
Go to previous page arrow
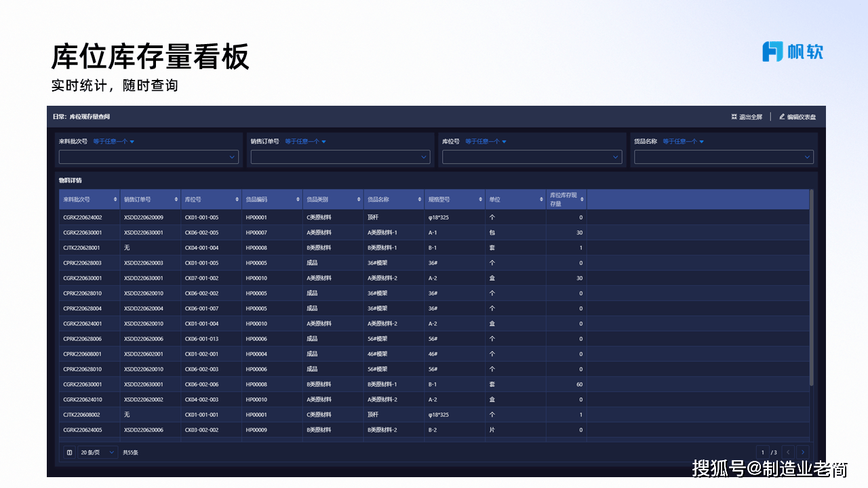tap(788, 452)
